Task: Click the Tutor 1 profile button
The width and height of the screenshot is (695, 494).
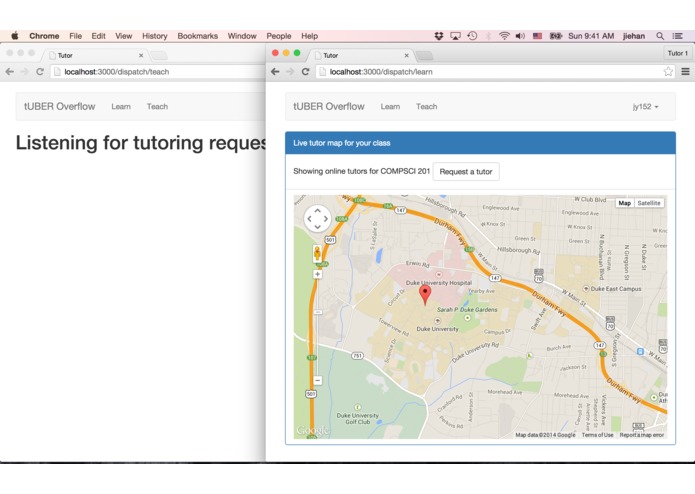Action: [x=678, y=53]
